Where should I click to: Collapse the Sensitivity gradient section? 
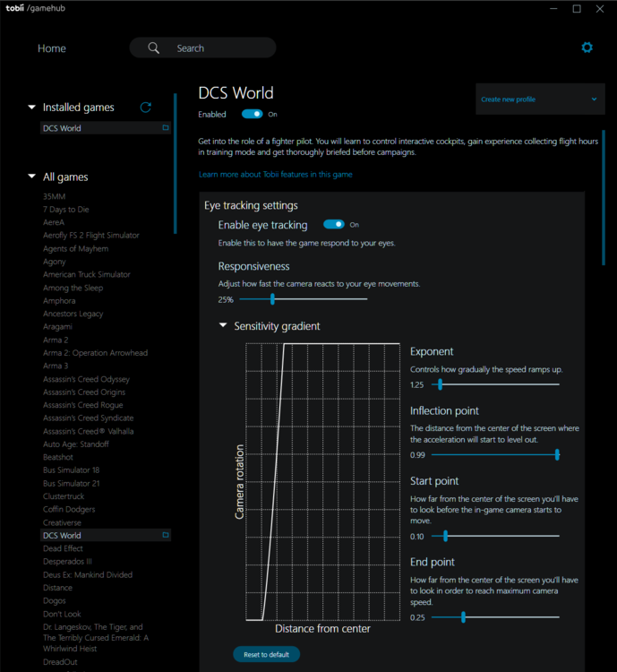click(223, 326)
